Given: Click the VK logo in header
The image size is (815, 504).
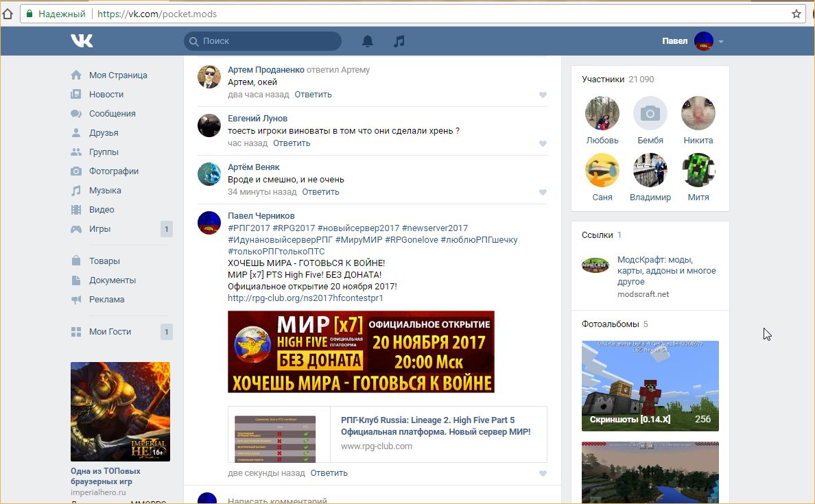Looking at the screenshot, I should [x=82, y=41].
